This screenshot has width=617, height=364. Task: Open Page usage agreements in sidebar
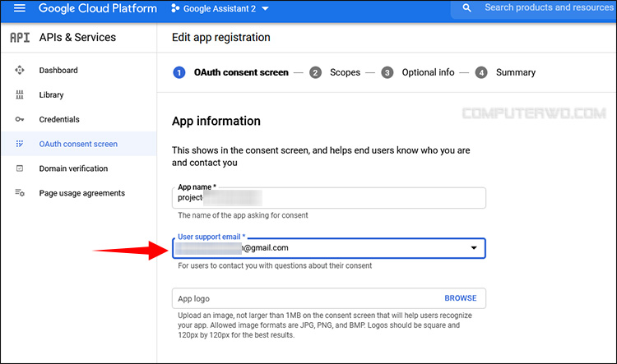(x=81, y=193)
